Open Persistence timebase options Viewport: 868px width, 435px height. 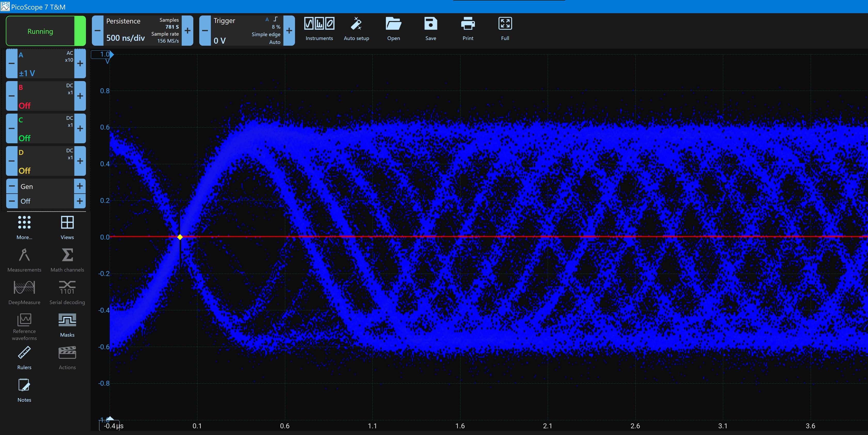click(x=135, y=30)
